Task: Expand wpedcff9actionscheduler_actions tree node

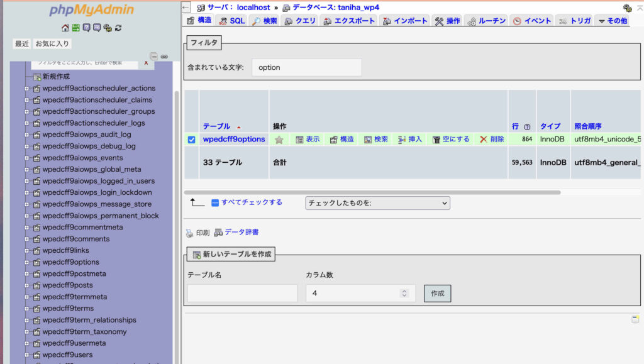Action: click(x=26, y=88)
